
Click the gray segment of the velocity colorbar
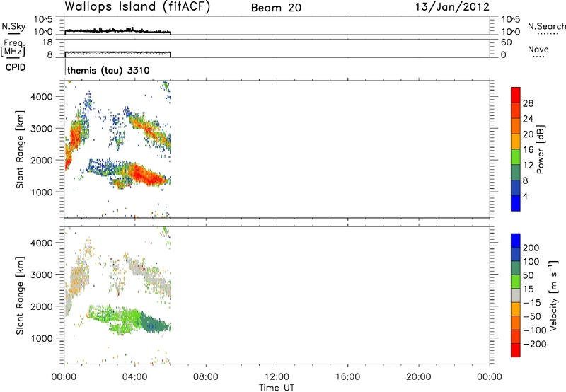point(516,295)
